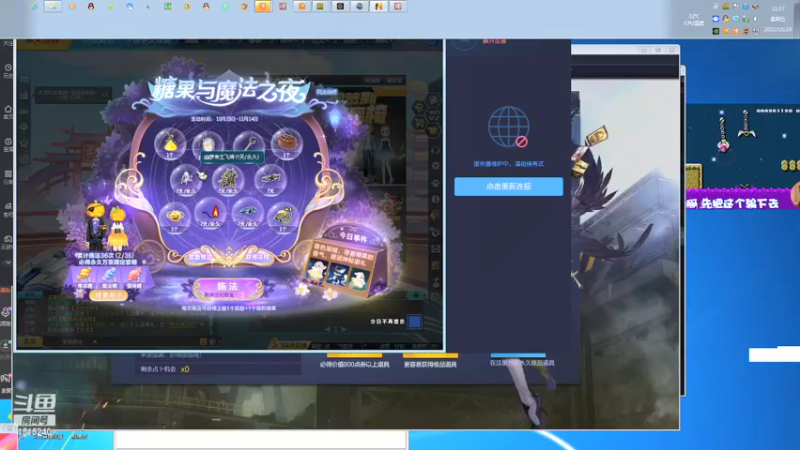Select the umbrella and guitar prize bubble
This screenshot has width=800, height=450.
coord(187,179)
